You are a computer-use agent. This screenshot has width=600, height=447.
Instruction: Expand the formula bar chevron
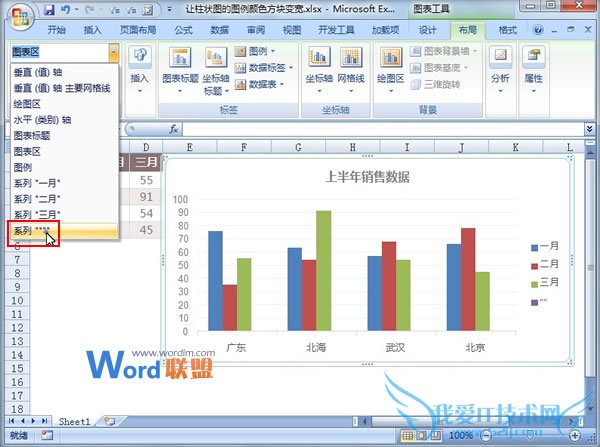pyautogui.click(x=590, y=129)
